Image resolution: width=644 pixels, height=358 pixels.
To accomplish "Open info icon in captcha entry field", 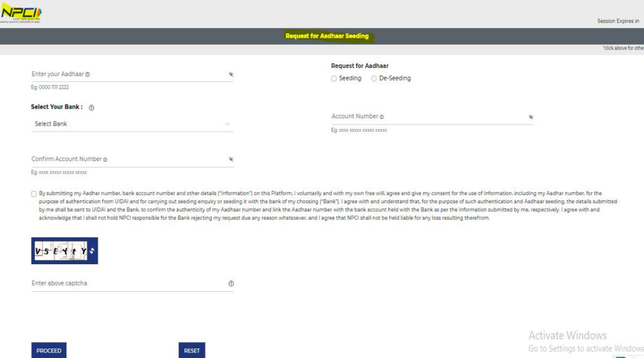I will [231, 284].
